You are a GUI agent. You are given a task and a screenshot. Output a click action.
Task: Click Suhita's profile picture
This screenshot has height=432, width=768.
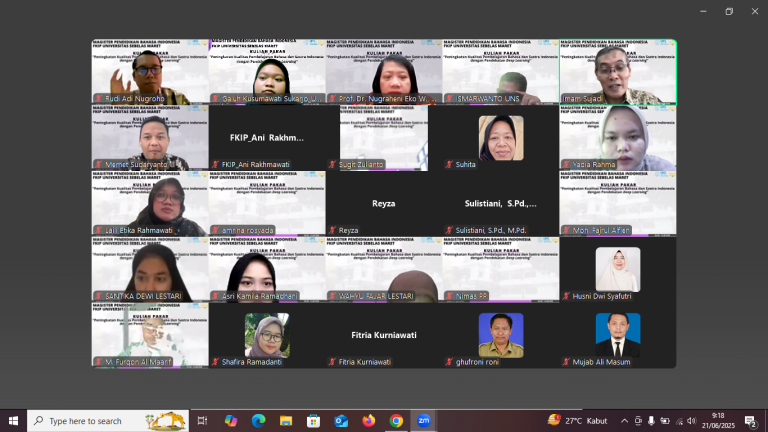(501, 138)
